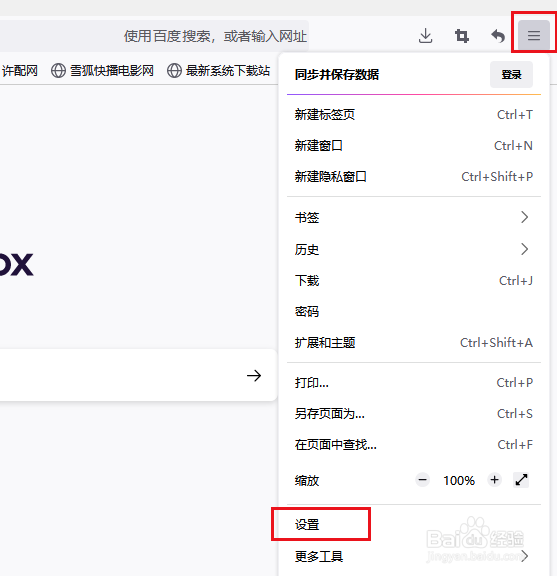Open the hamburger application menu button
557x576 pixels.
534,35
